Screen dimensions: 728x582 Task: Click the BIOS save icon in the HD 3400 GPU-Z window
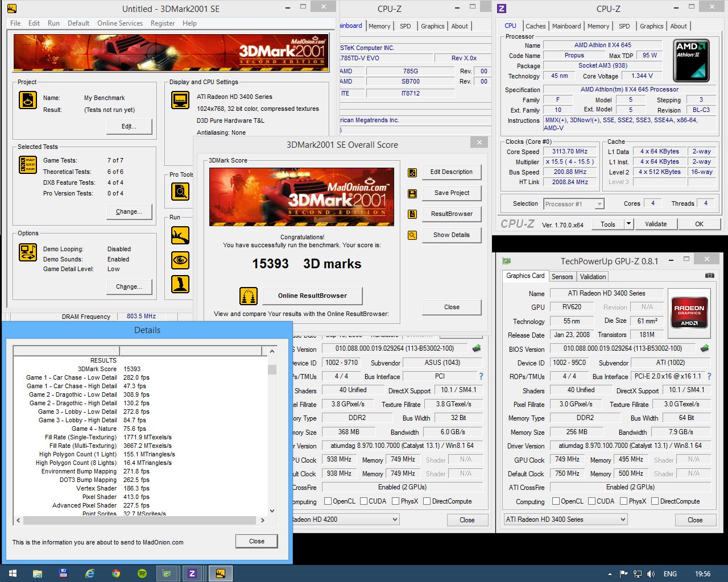click(705, 348)
